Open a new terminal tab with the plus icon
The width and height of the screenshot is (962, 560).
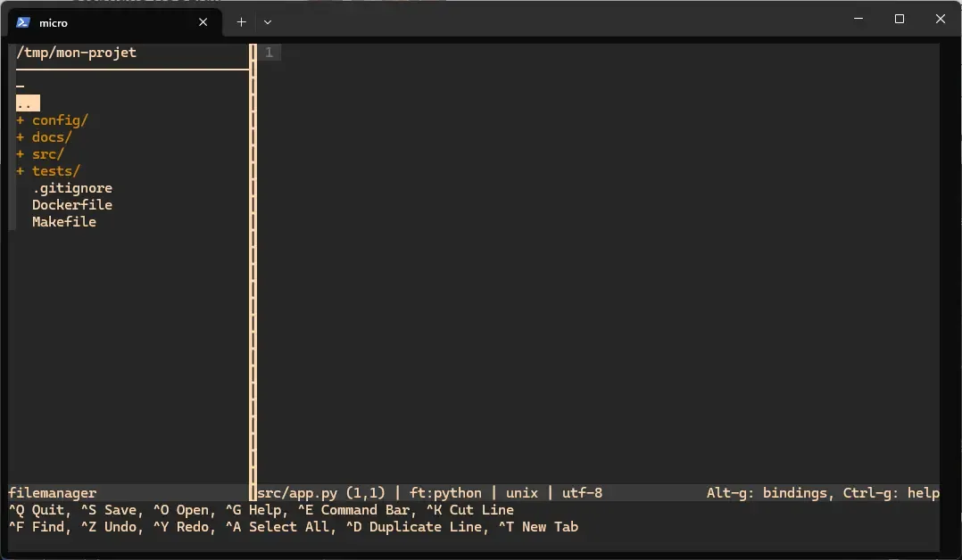pos(240,22)
